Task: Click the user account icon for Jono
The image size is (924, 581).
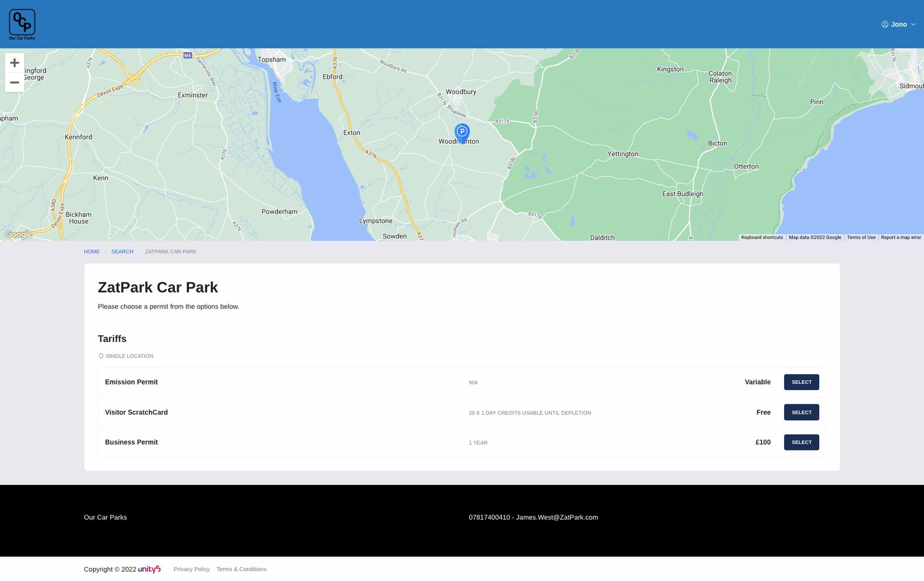Action: pyautogui.click(x=884, y=25)
